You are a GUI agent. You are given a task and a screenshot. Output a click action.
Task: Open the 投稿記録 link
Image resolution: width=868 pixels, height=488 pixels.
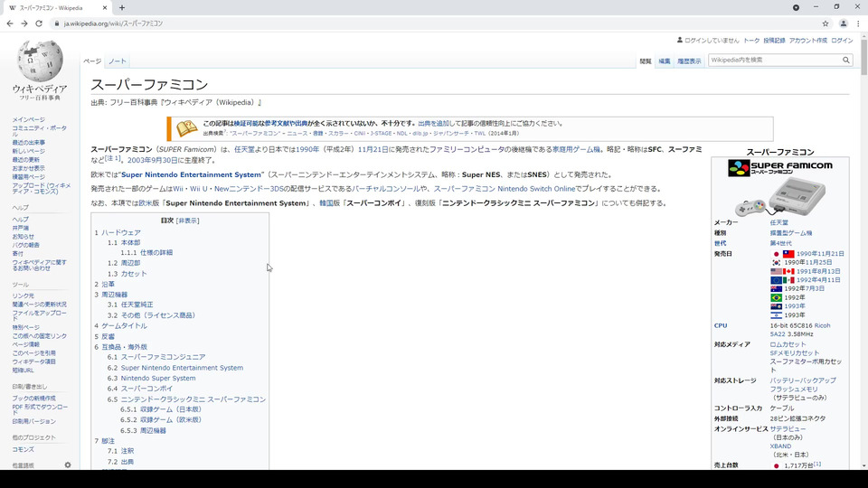coord(774,41)
